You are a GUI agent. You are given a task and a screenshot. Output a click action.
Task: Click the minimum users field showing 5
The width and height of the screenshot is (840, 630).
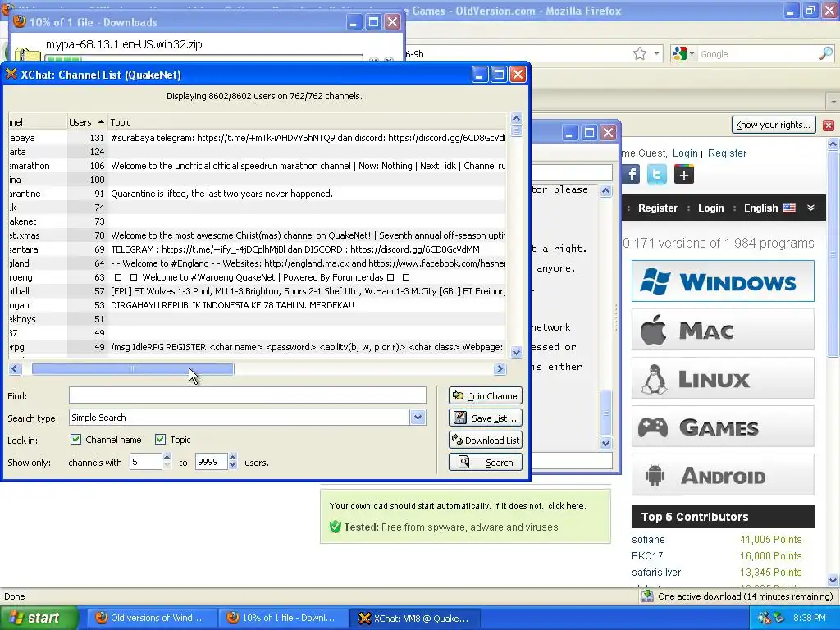146,462
